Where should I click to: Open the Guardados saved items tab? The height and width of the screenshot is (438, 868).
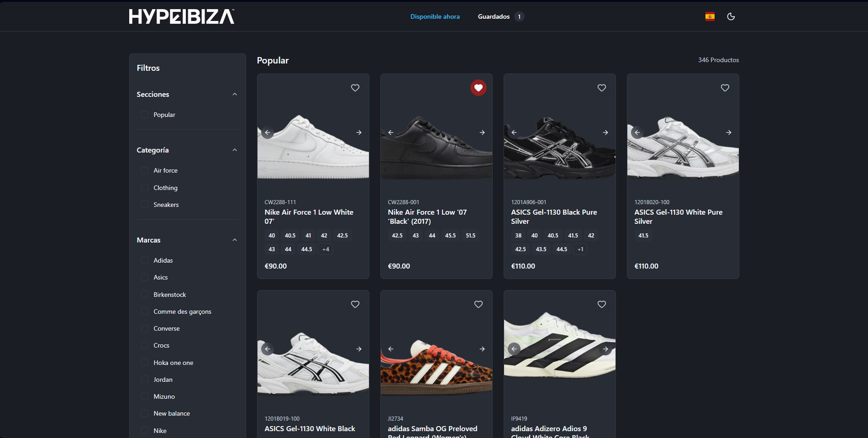click(x=494, y=16)
